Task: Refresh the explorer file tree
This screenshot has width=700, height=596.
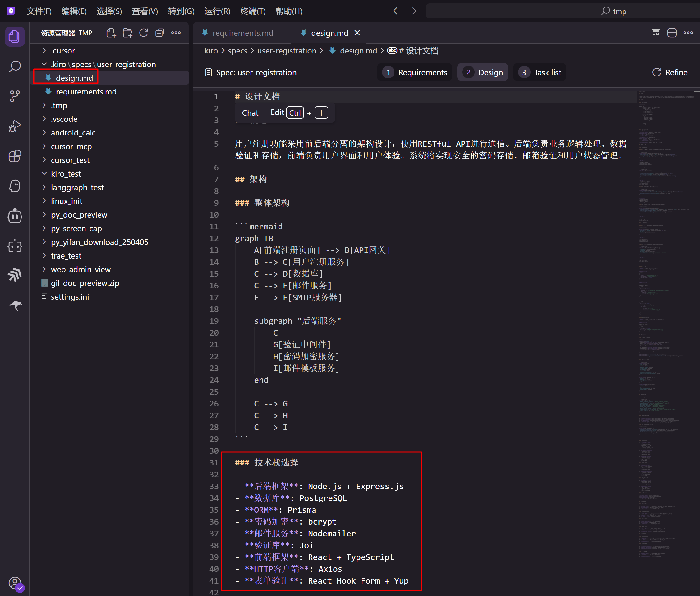Action: 144,33
